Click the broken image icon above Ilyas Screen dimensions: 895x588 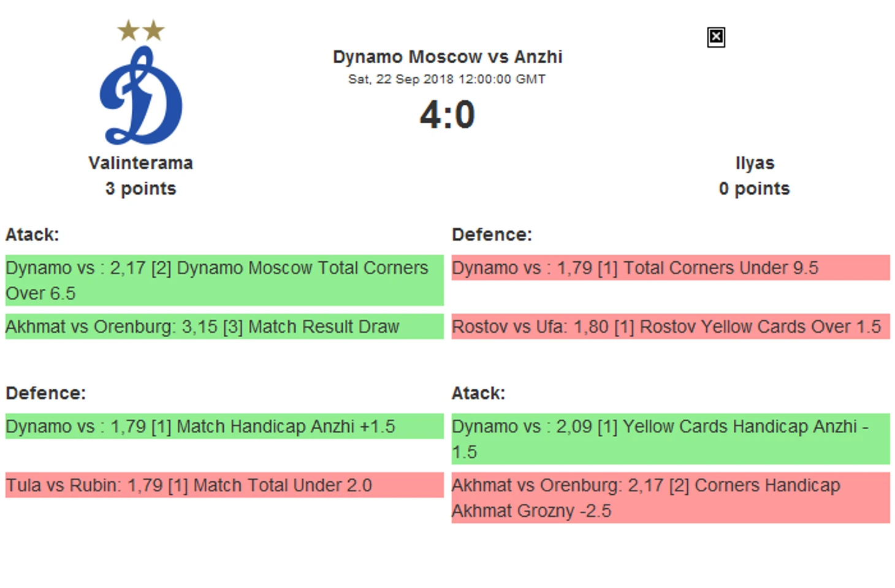coord(716,37)
